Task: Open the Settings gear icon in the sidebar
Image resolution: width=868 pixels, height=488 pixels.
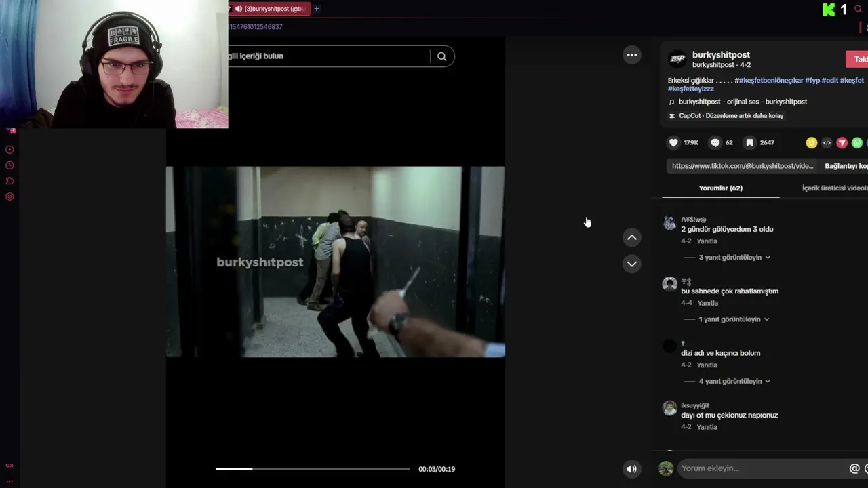Action: point(9,197)
